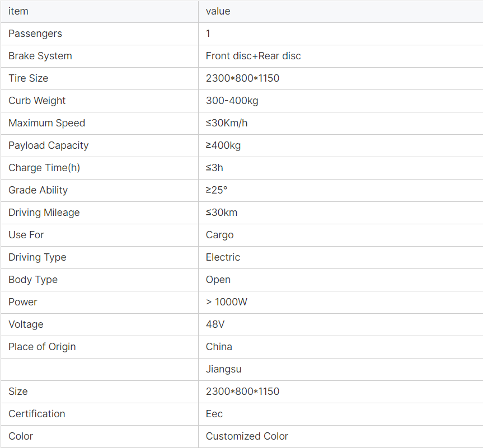This screenshot has width=483, height=448.
Task: Click the 'Customized Color' value
Action: (247, 436)
